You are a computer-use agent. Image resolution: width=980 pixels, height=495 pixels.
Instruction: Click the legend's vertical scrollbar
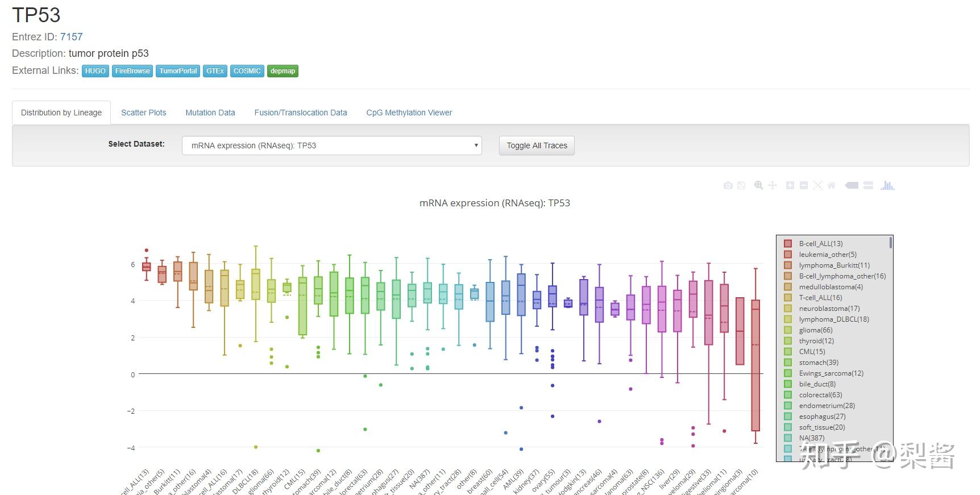pyautogui.click(x=891, y=243)
